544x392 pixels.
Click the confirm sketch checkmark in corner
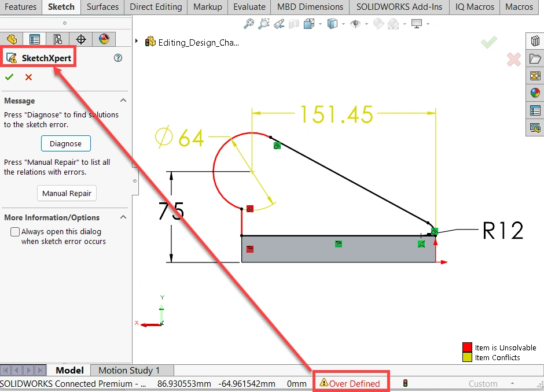pyautogui.click(x=489, y=42)
